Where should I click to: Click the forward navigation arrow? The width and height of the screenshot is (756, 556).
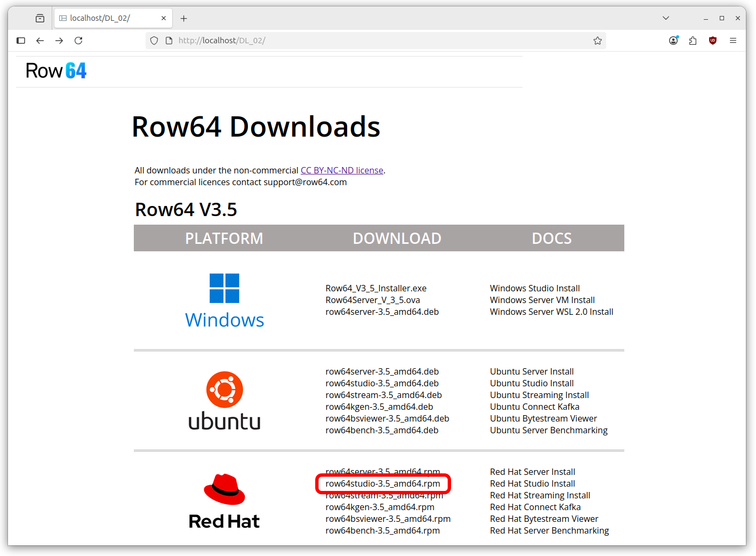coord(59,41)
